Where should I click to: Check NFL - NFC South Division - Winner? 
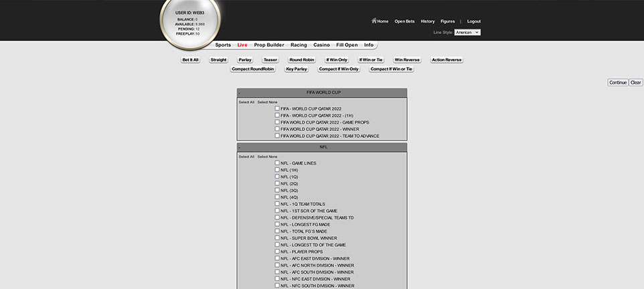[277, 285]
